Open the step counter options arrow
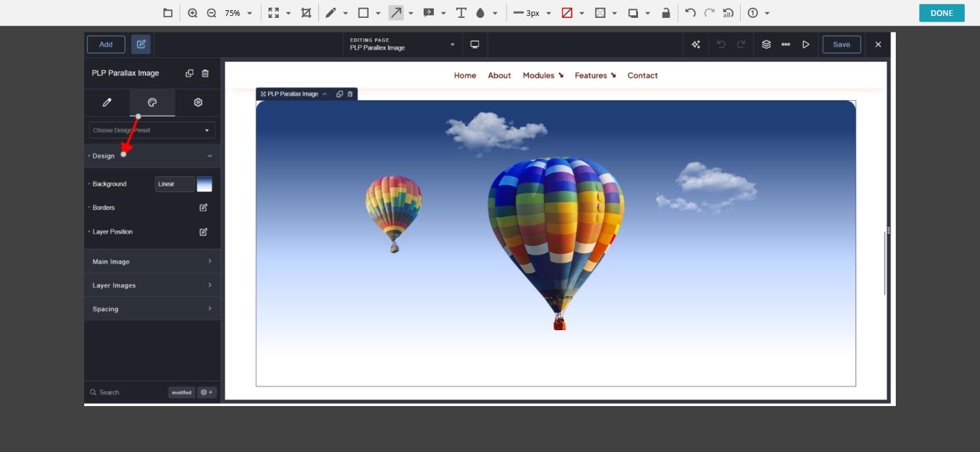 pyautogui.click(x=767, y=13)
